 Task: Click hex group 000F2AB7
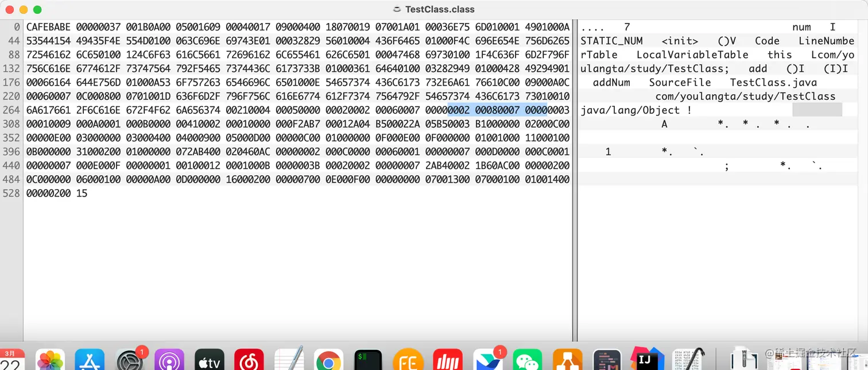click(298, 124)
